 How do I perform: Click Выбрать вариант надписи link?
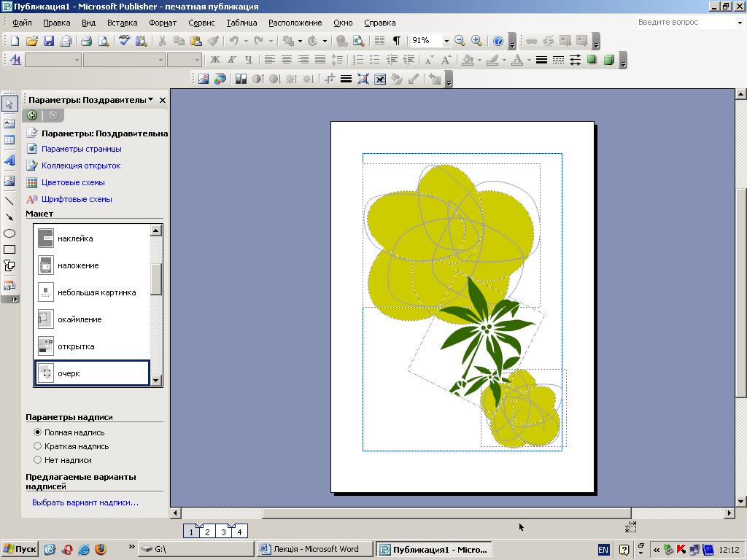tap(85, 502)
